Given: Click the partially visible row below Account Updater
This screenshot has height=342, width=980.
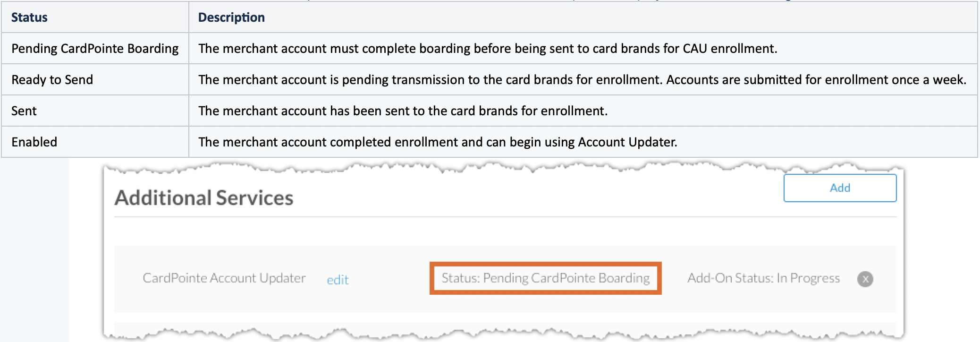Looking at the screenshot, I should point(505,329).
